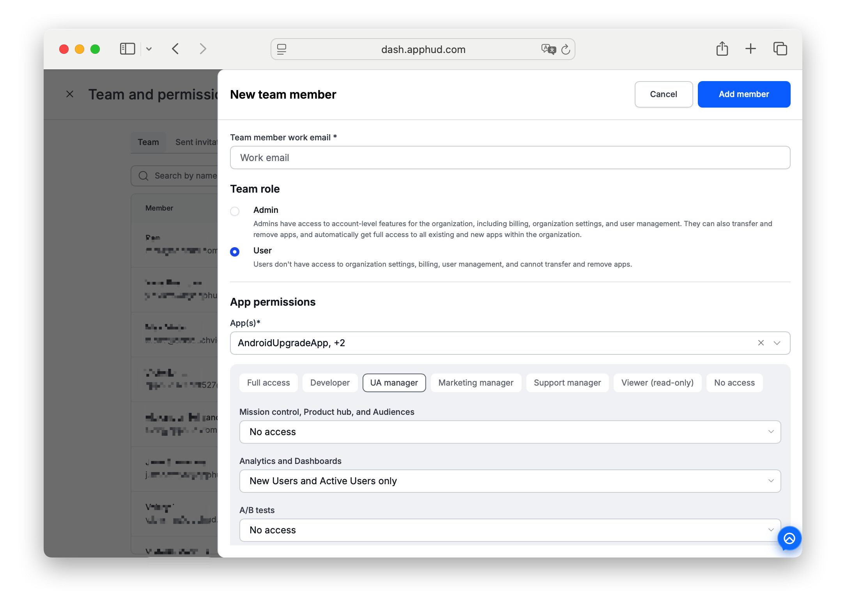Image resolution: width=846 pixels, height=616 pixels.
Task: Choose the Support manager preset
Action: coord(567,382)
